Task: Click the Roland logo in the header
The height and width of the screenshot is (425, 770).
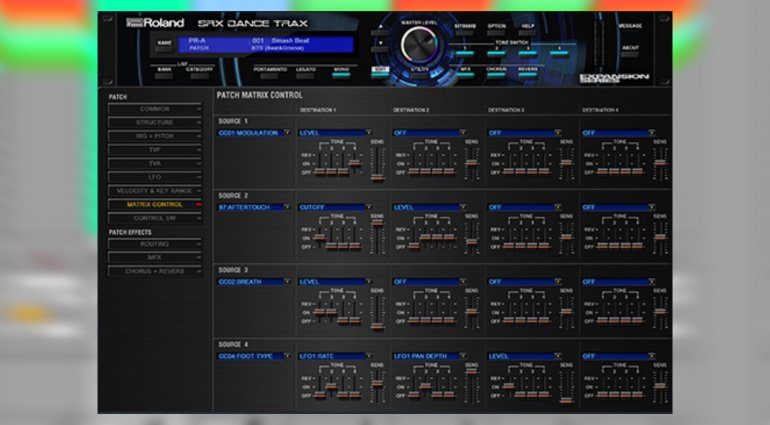Action: [x=155, y=23]
